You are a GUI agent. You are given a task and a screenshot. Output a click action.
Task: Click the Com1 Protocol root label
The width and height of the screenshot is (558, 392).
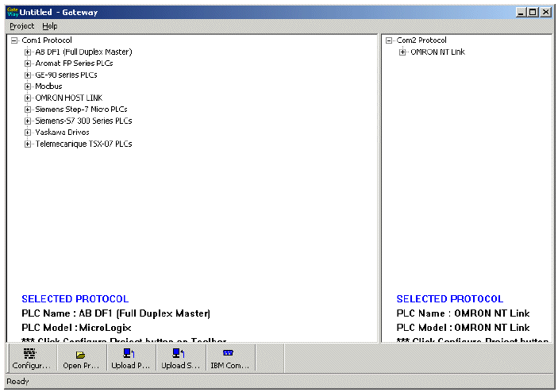click(x=47, y=40)
